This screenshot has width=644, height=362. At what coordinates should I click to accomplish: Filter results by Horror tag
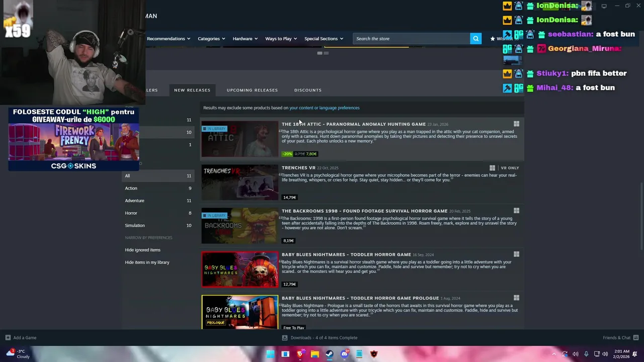pyautogui.click(x=158, y=213)
